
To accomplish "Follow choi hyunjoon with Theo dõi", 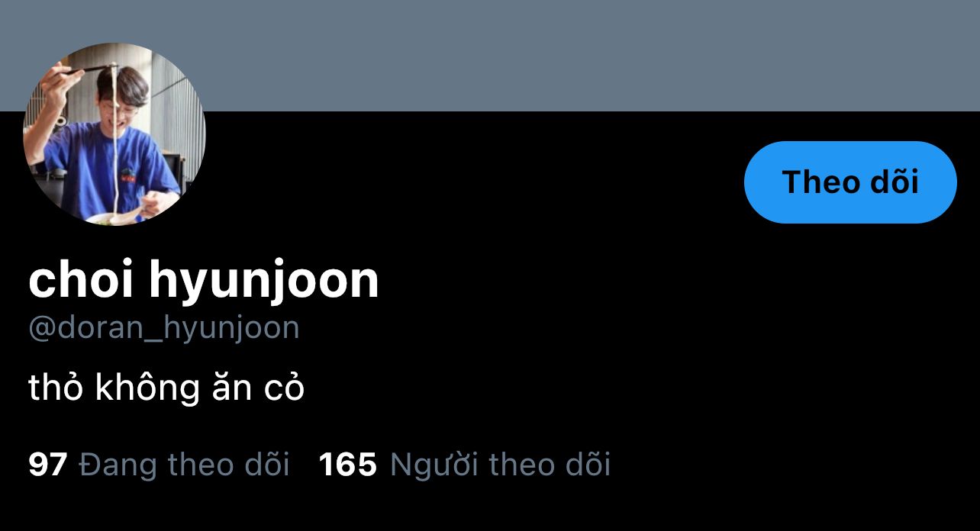I will point(849,182).
